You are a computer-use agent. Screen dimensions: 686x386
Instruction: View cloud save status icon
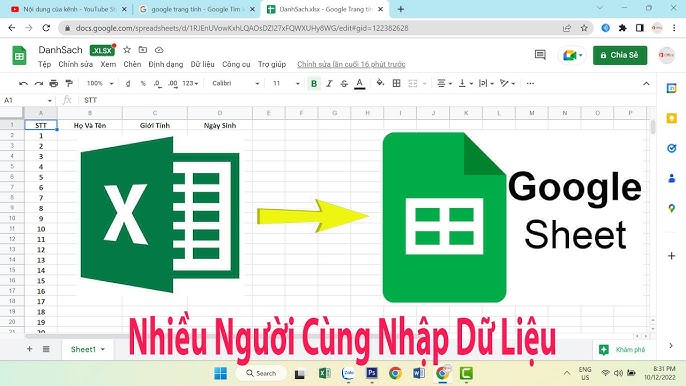[x=159, y=50]
